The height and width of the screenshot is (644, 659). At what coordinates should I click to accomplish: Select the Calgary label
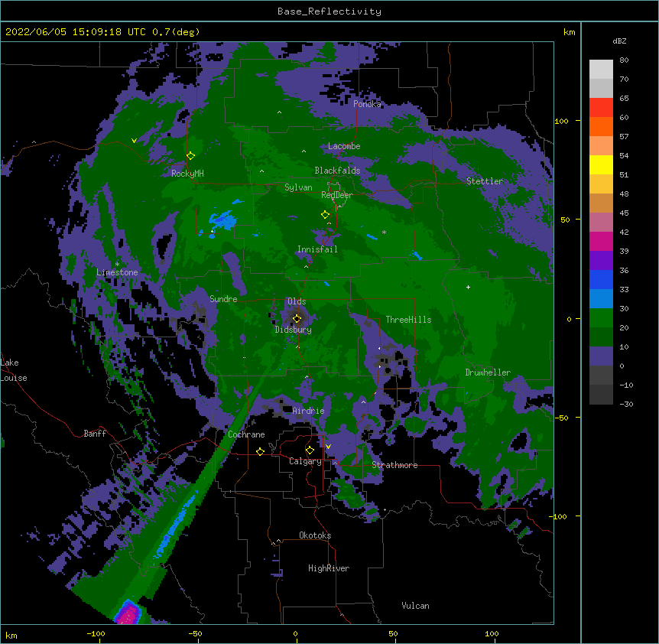[305, 461]
